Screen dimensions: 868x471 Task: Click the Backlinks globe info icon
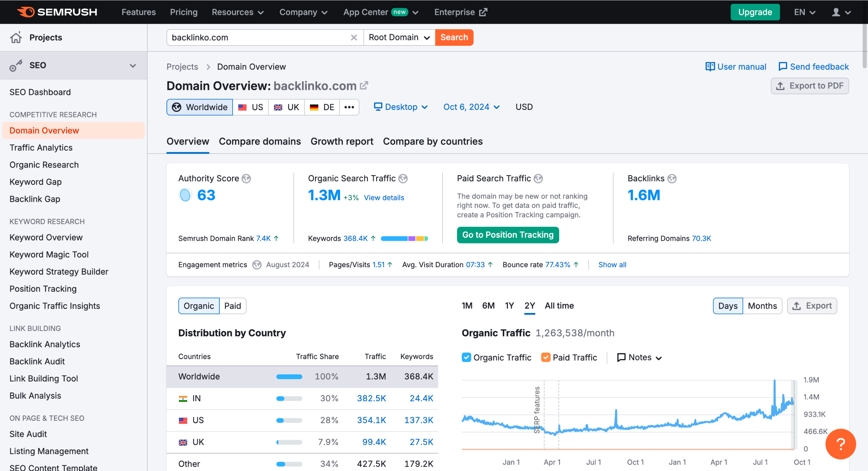672,178
